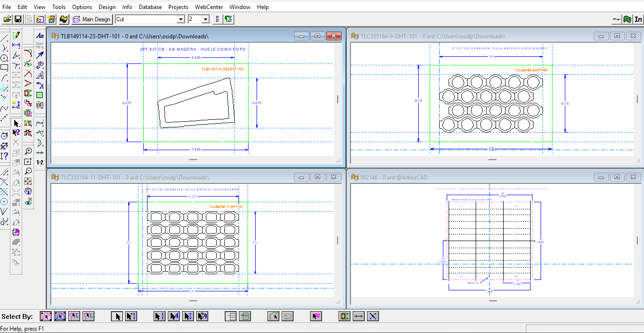Select the Pan hand tool
Screen dimensions: 644x333
click(28, 192)
